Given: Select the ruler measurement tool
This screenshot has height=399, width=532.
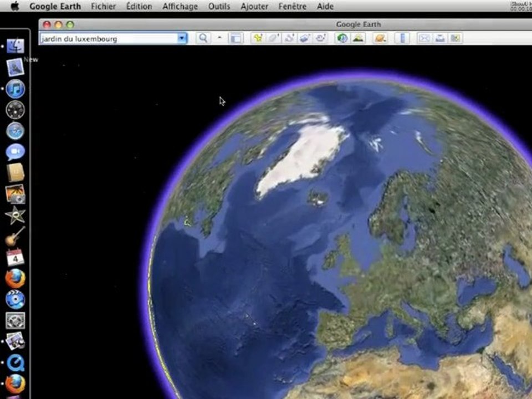Looking at the screenshot, I should [402, 38].
